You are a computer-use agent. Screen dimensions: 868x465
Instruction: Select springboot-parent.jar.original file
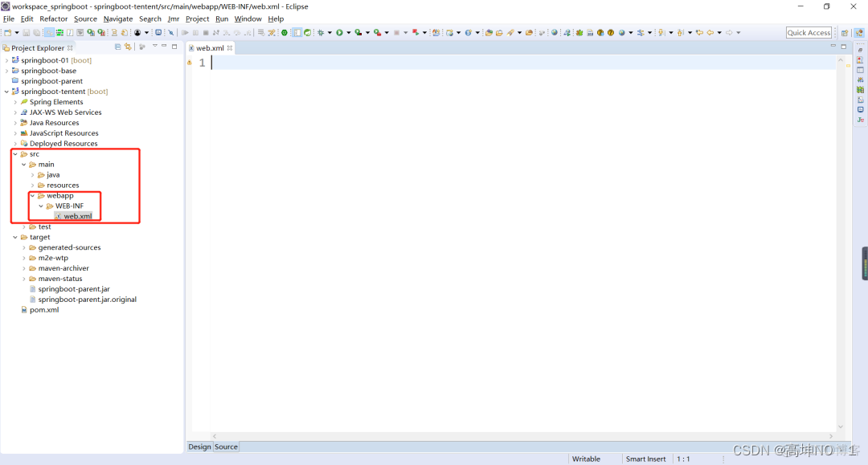[x=87, y=300]
